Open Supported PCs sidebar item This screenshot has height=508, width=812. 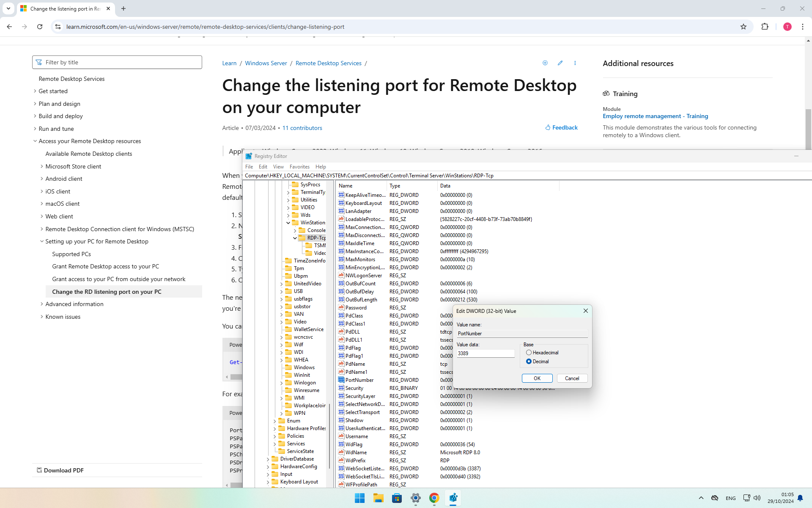tap(71, 254)
